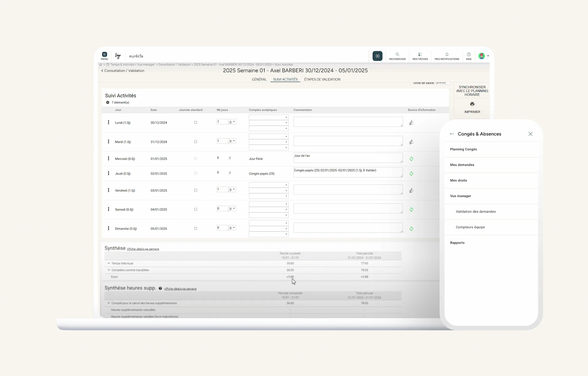Click the settings gear near 7 élément(s)
This screenshot has height=376, width=588.
tap(107, 102)
